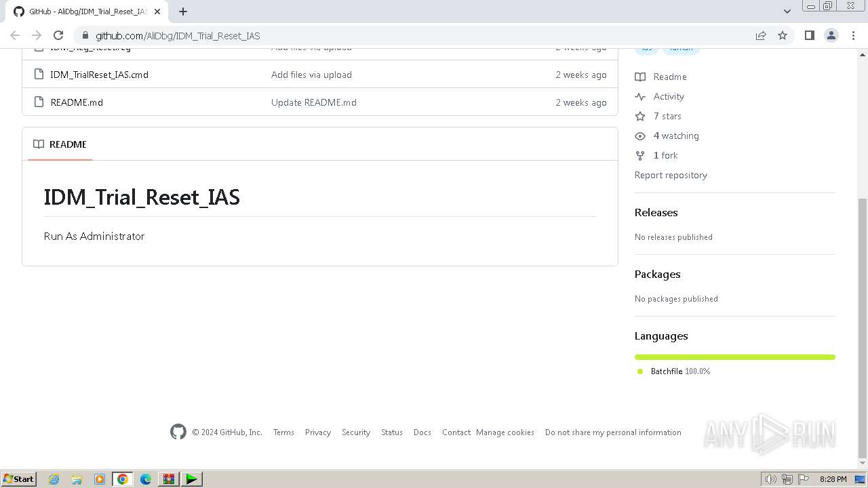Open the Packages heading
Screen dimensions: 868x488
tap(657, 274)
